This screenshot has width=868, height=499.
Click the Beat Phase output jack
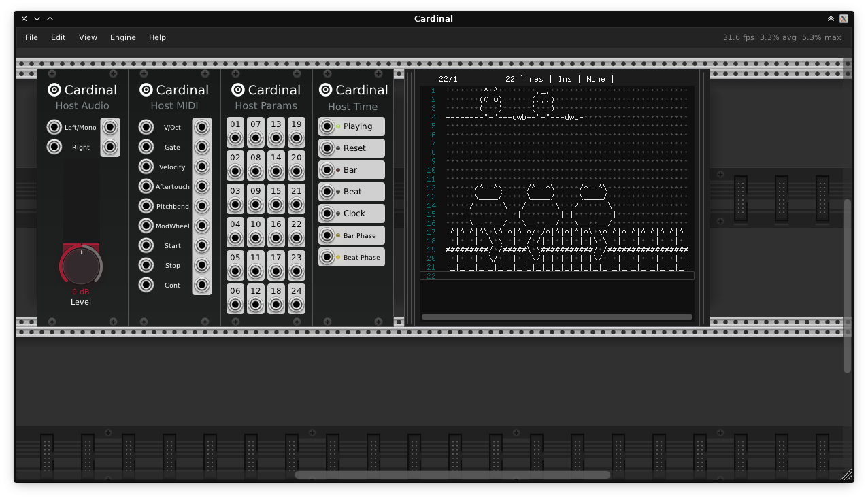[327, 257]
